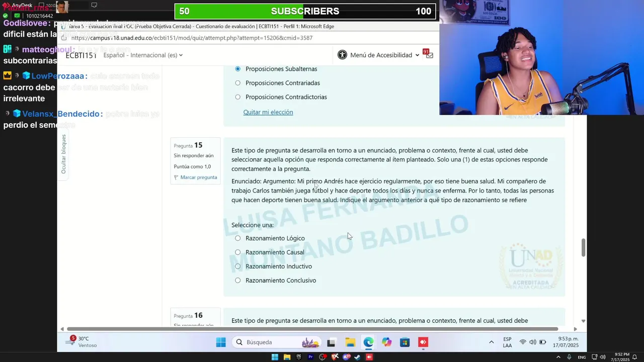Flag question 15 with Marcar pregunta
Viewport: 644px width, 362px height.
[x=196, y=177]
